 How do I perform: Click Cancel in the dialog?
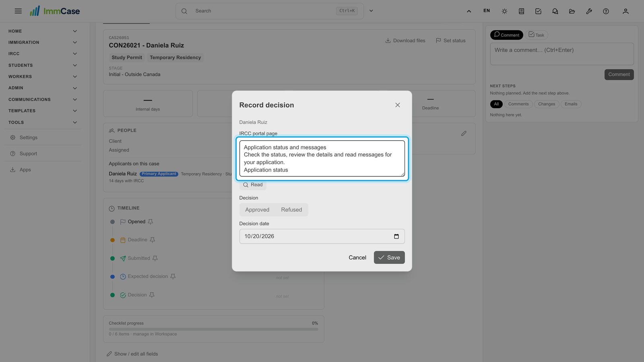[357, 257]
